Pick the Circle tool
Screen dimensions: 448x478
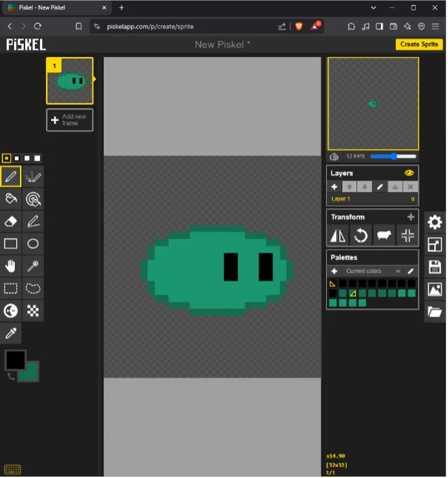pos(33,244)
